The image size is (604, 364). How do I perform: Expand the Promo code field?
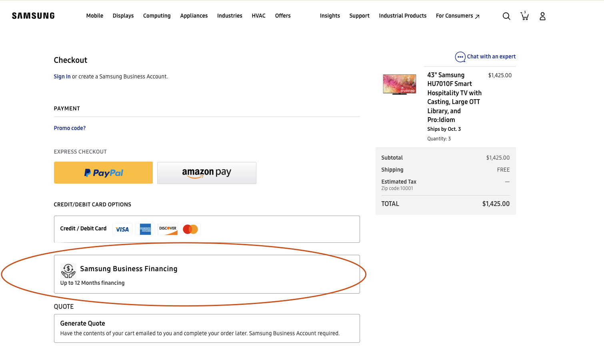coord(70,128)
